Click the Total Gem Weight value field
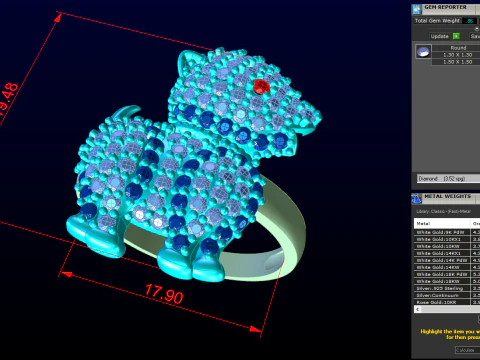This screenshot has height=360, width=480. point(470,21)
